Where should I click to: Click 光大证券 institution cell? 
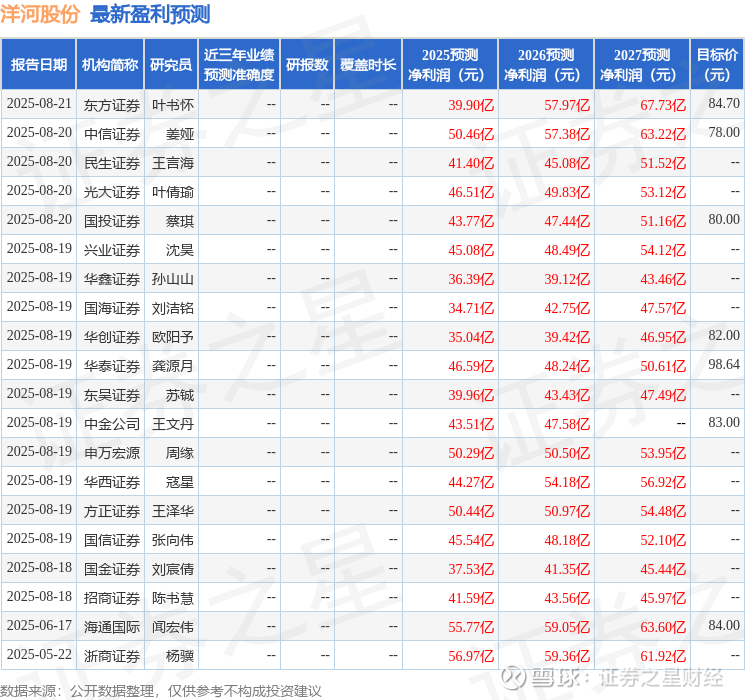click(x=112, y=192)
